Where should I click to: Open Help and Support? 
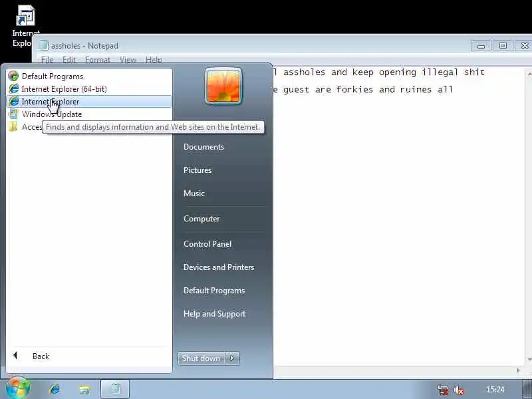pos(214,314)
